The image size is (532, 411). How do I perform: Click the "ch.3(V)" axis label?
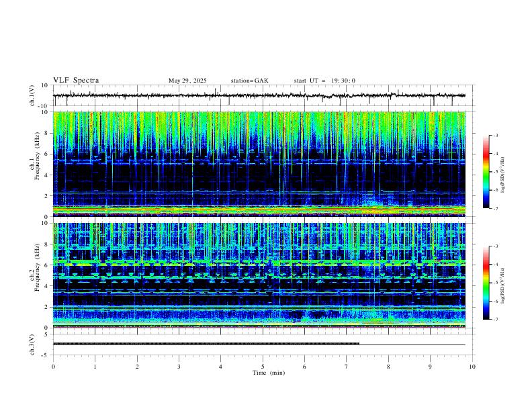[32, 345]
